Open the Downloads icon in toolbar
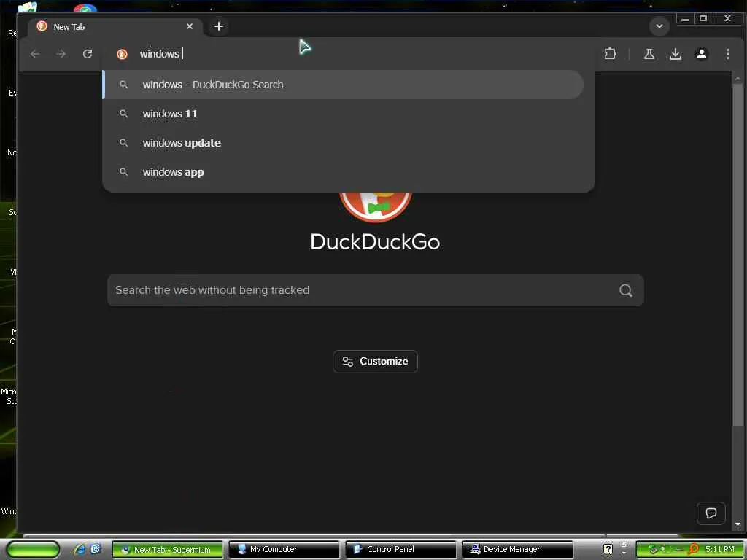Viewport: 747px width, 560px height. tap(675, 54)
